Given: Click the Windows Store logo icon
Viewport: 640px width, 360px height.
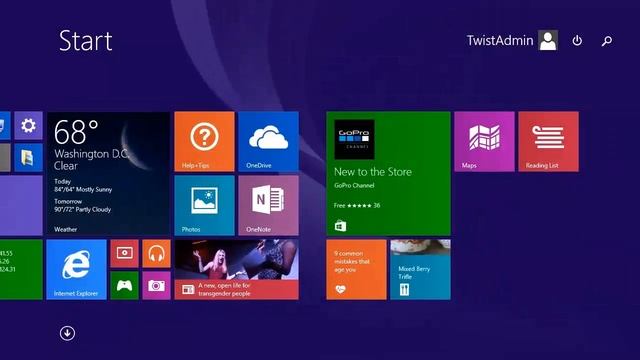Looking at the screenshot, I should 340,226.
